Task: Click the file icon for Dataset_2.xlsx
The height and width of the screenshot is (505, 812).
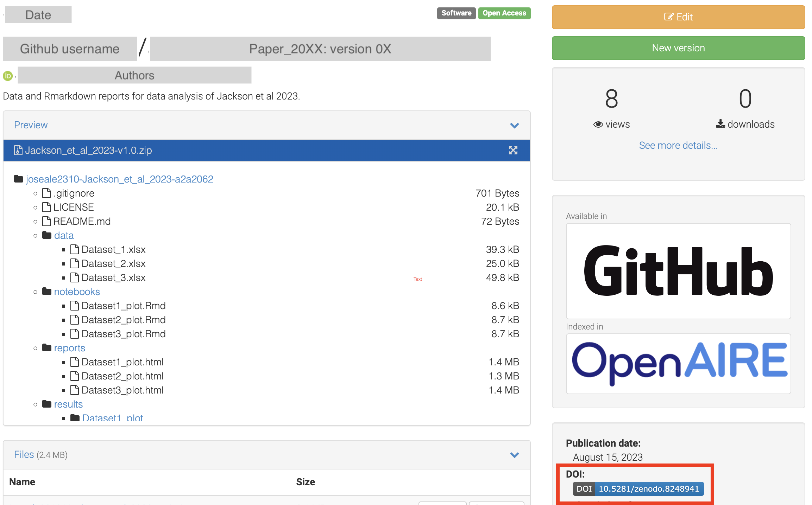Action: point(75,263)
